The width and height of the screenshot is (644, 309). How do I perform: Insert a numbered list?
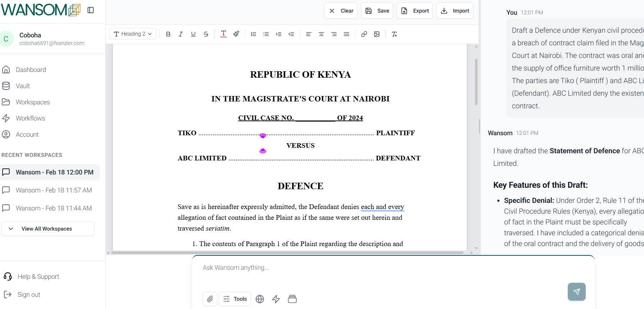[254, 34]
